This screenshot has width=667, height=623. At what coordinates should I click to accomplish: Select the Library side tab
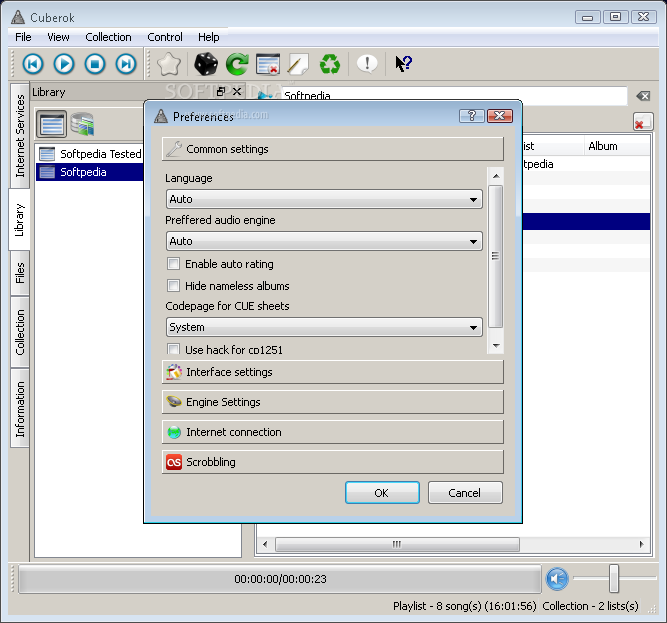click(20, 219)
